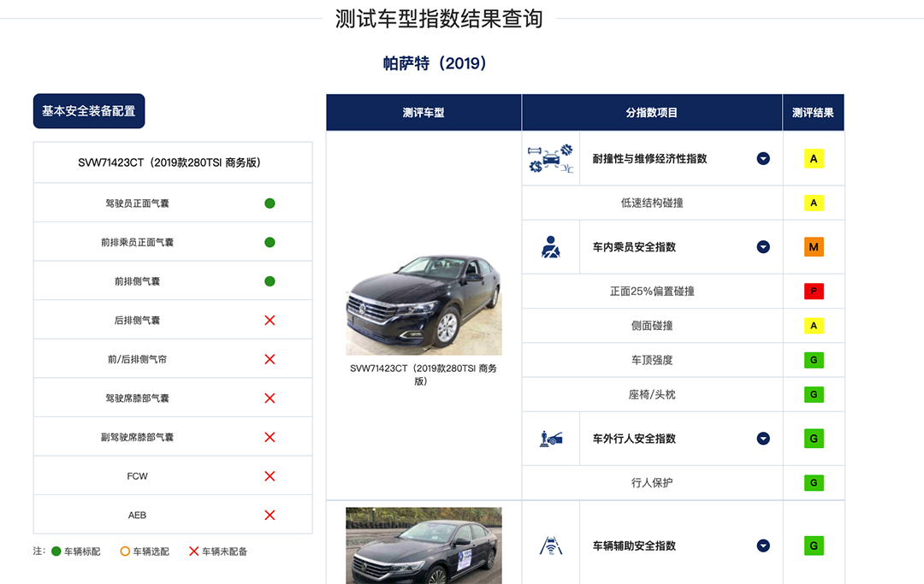Click the 分指数项目 column header
This screenshot has height=584, width=924.
(652, 113)
